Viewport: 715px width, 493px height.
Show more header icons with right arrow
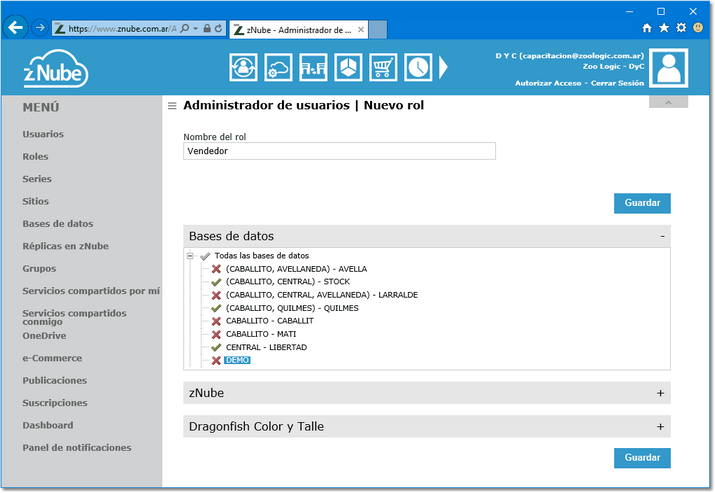(x=443, y=67)
